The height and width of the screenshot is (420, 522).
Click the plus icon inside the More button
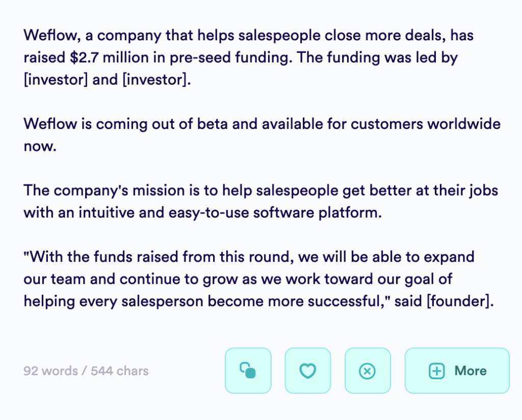(x=436, y=371)
